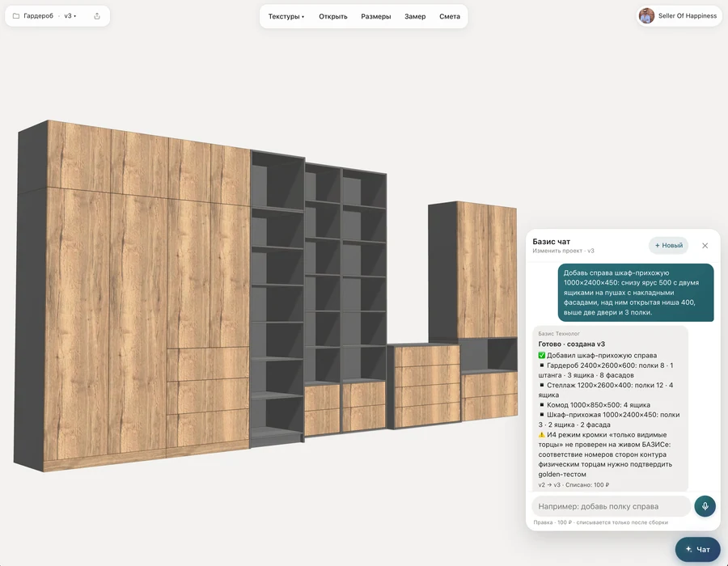The image size is (728, 566).
Task: Open the v3 version dropdown
Action: coord(70,16)
